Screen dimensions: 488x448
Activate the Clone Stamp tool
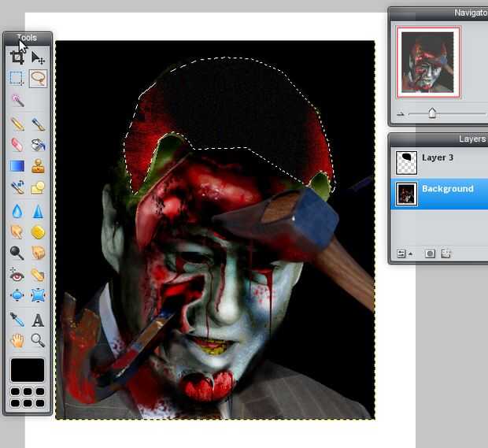pyautogui.click(x=38, y=166)
